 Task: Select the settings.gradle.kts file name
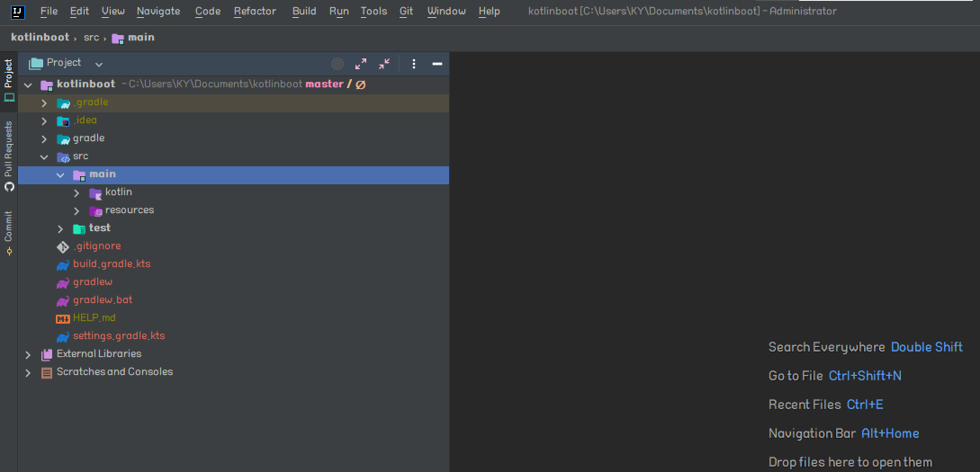[x=119, y=336]
